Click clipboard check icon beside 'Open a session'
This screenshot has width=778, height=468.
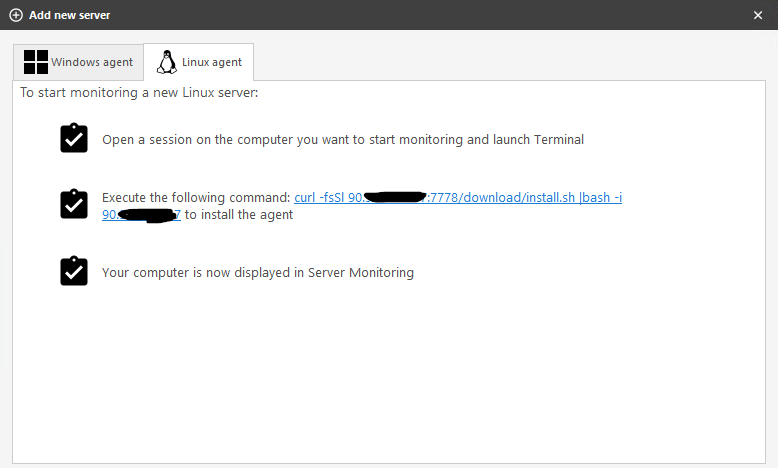point(74,139)
